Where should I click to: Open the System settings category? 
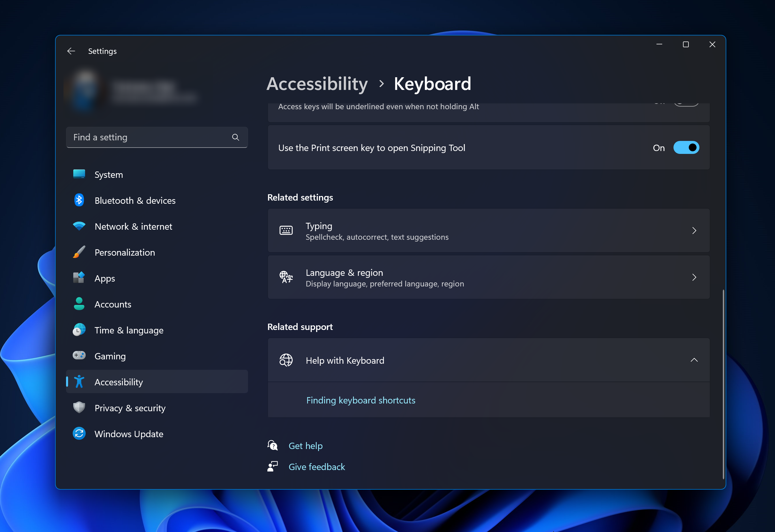pos(109,175)
